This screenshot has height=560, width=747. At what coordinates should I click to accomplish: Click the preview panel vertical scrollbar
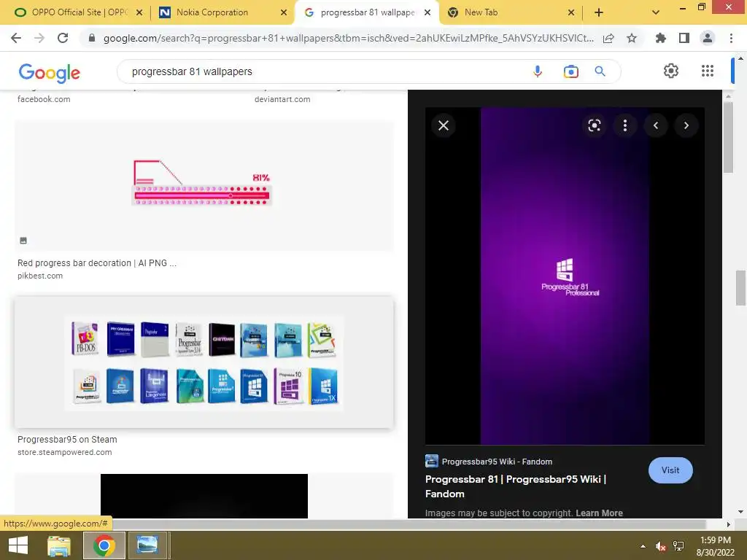(x=728, y=138)
